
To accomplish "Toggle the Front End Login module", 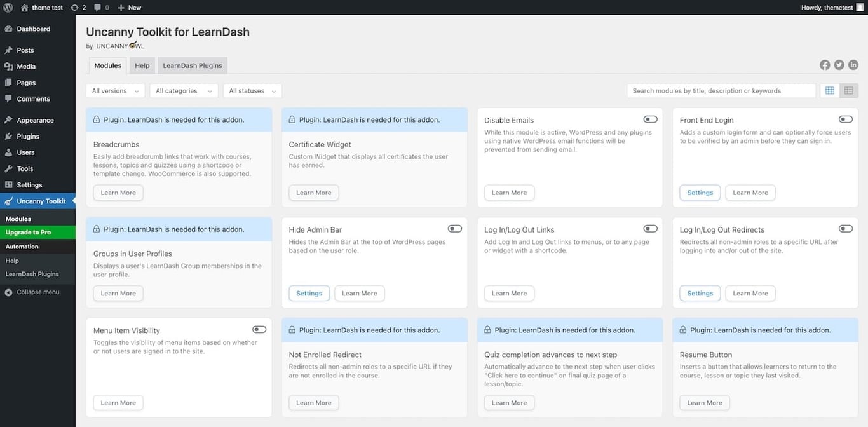I will [845, 119].
